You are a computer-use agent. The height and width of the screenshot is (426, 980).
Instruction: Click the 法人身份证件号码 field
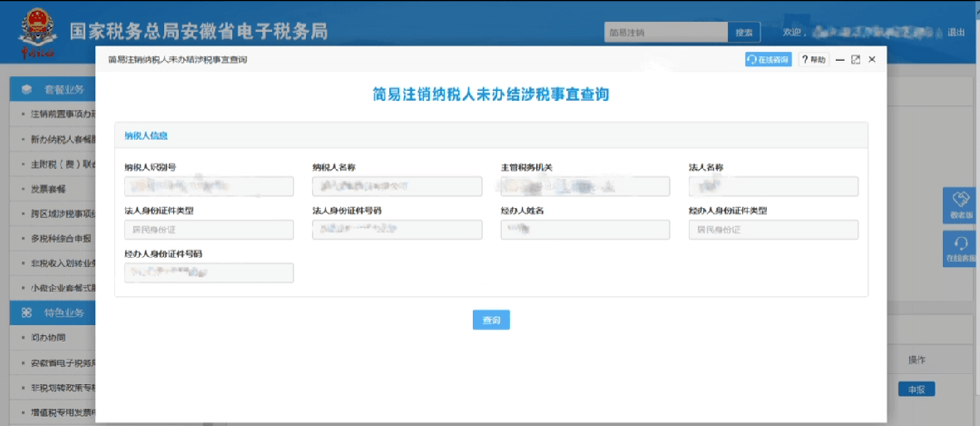click(x=397, y=230)
